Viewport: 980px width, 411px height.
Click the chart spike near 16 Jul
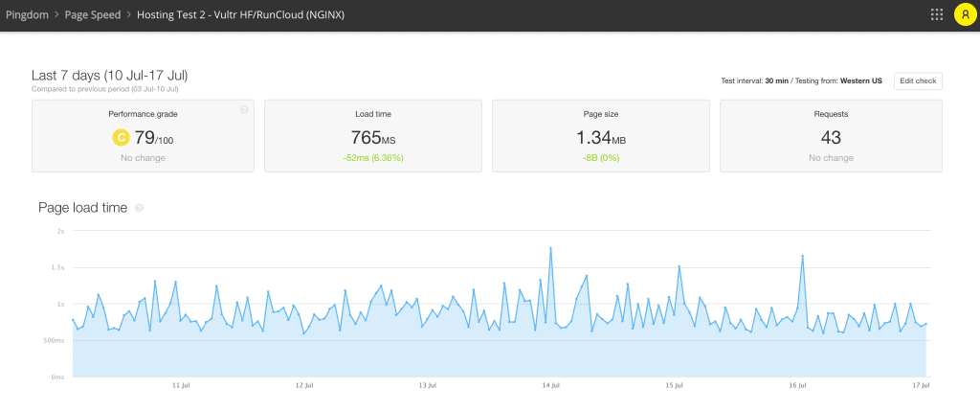(802, 256)
